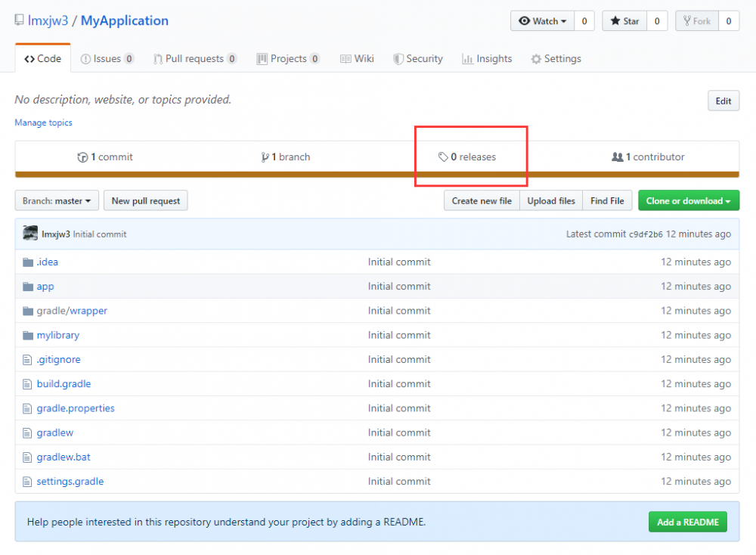Open the Projects tab

point(288,59)
